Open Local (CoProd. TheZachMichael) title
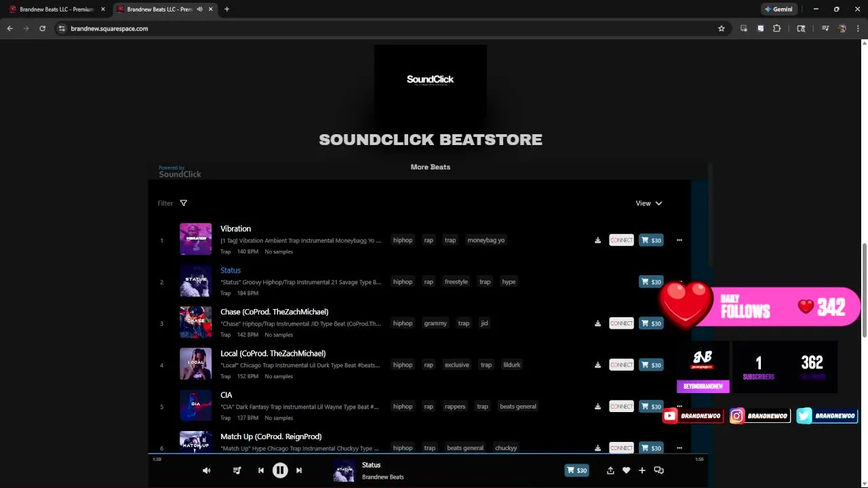The width and height of the screenshot is (868, 488). click(273, 354)
